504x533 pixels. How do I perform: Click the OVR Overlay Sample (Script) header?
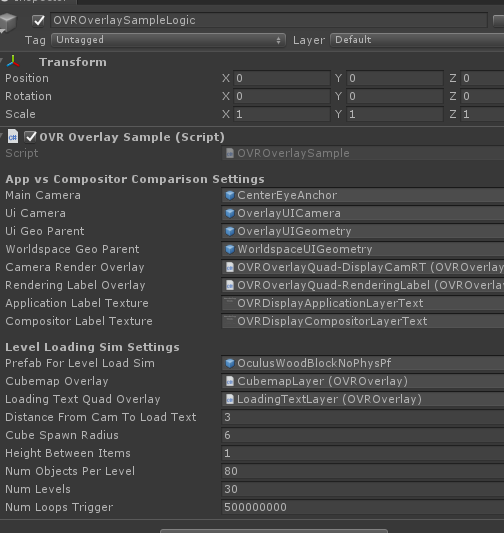click(132, 137)
